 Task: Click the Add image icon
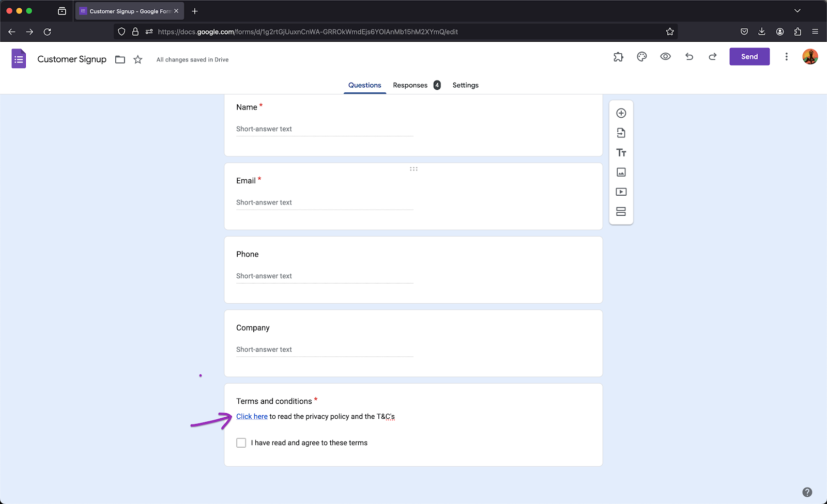pyautogui.click(x=621, y=172)
